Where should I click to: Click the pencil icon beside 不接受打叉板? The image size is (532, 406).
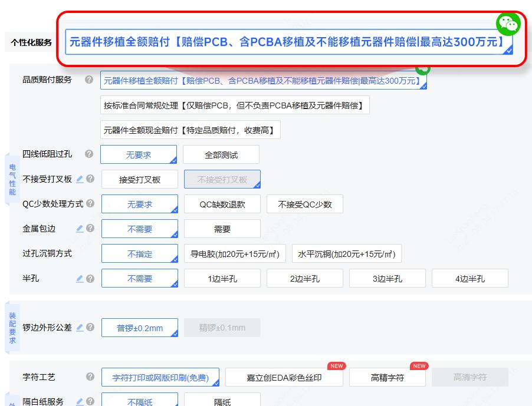[80, 179]
